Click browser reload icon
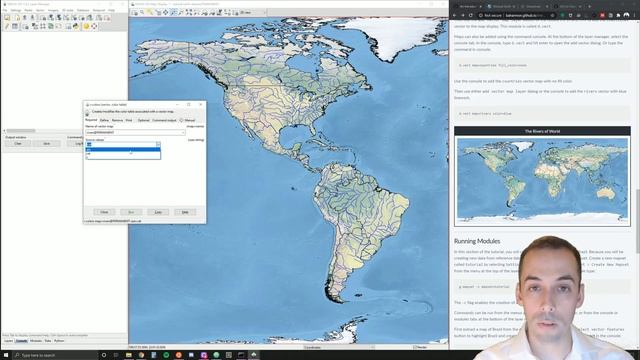 click(x=471, y=15)
